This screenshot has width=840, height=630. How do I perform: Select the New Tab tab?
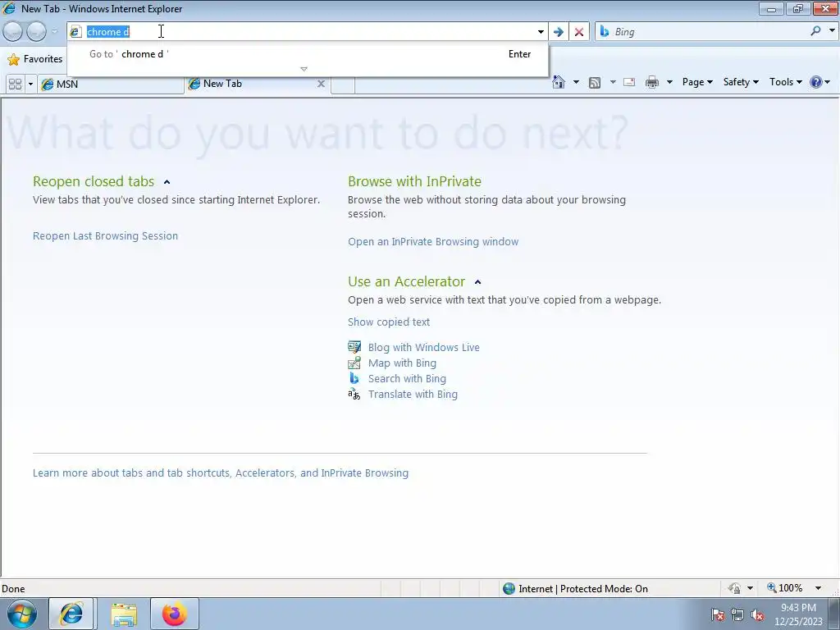252,84
